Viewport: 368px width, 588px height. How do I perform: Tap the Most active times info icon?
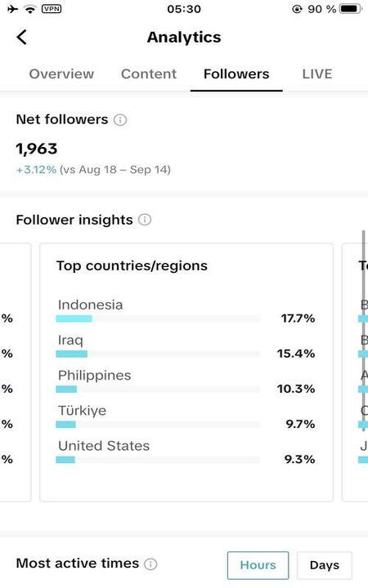tap(151, 563)
